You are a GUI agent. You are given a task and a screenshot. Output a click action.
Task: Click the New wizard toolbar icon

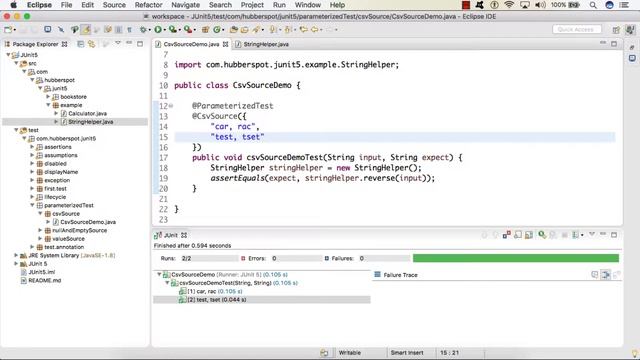coord(8,29)
